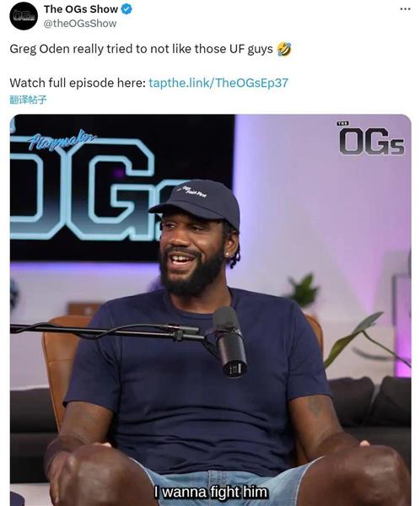The image size is (420, 506).
Task: Click the microphone shown in the video
Action: [230, 341]
